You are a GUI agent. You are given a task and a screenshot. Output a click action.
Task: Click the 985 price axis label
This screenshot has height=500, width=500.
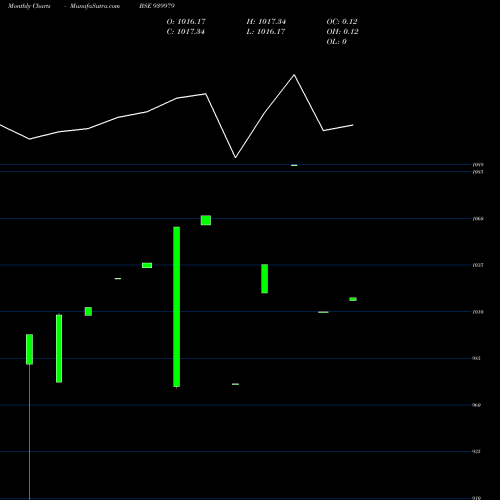477,358
